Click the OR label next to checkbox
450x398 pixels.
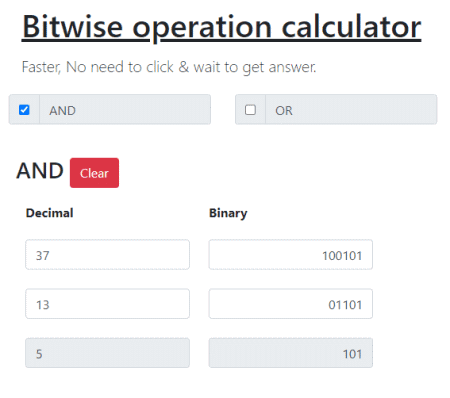pos(284,110)
